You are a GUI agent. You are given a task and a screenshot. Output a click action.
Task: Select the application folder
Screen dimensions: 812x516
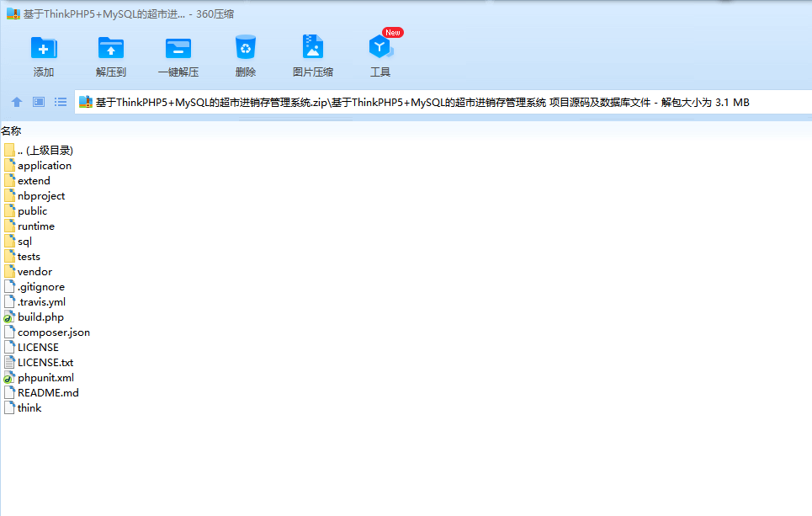point(38,166)
